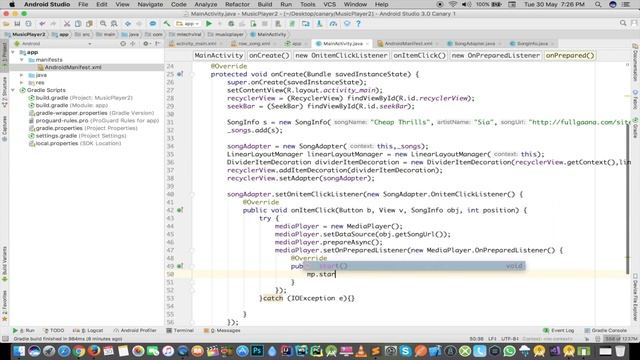The height and width of the screenshot is (360, 640).
Task: Select AndroidManifest.xml in project tree
Action: [x=73, y=67]
